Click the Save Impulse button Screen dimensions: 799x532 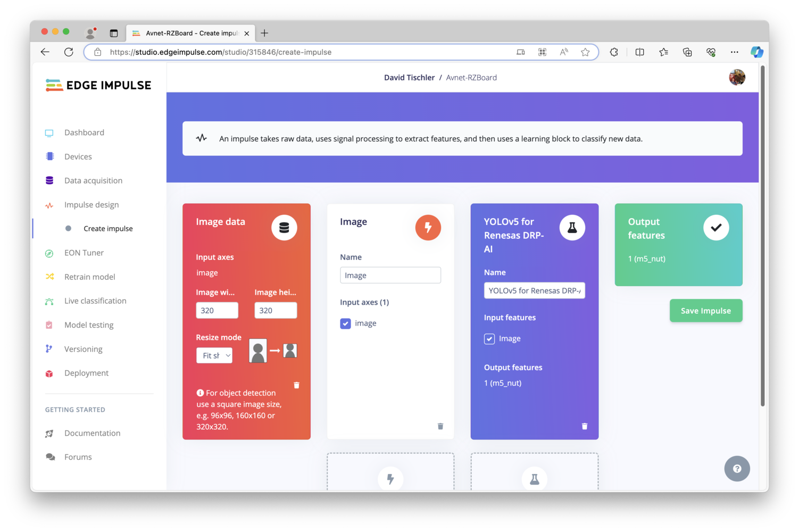(706, 311)
